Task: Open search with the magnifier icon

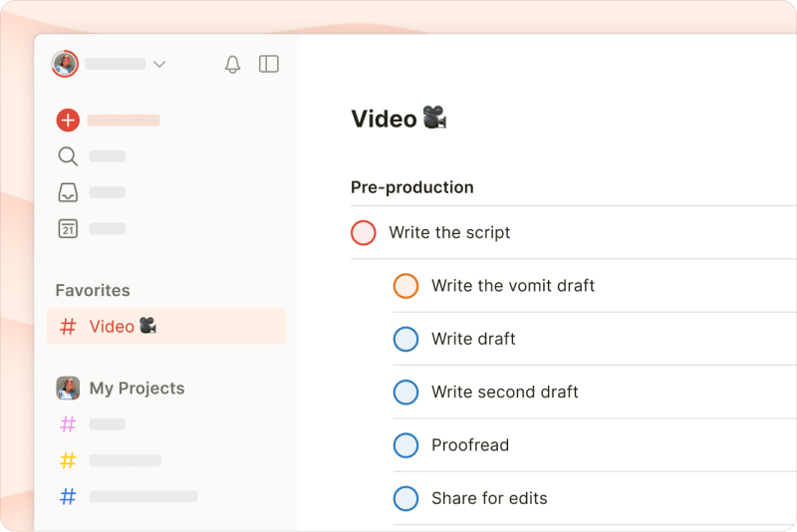Action: [68, 156]
